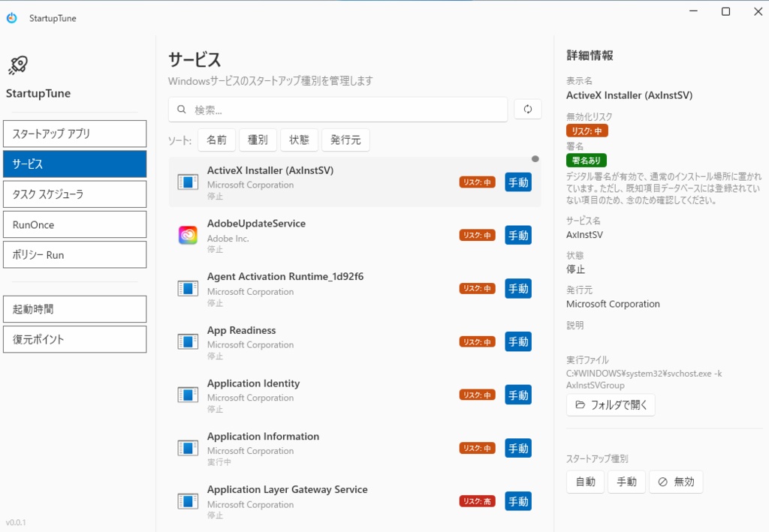The width and height of the screenshot is (769, 532).
Task: Click the AxInstSV service name value
Action: click(x=584, y=235)
